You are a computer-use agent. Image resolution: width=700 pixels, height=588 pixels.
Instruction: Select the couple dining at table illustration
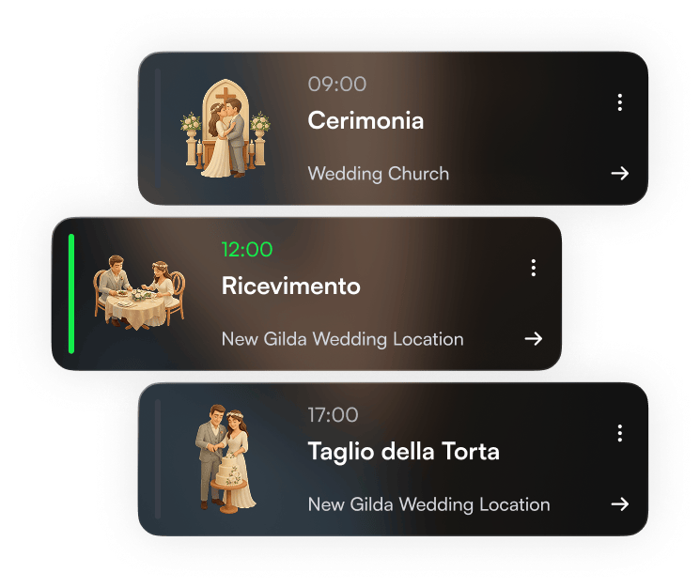coord(139,293)
